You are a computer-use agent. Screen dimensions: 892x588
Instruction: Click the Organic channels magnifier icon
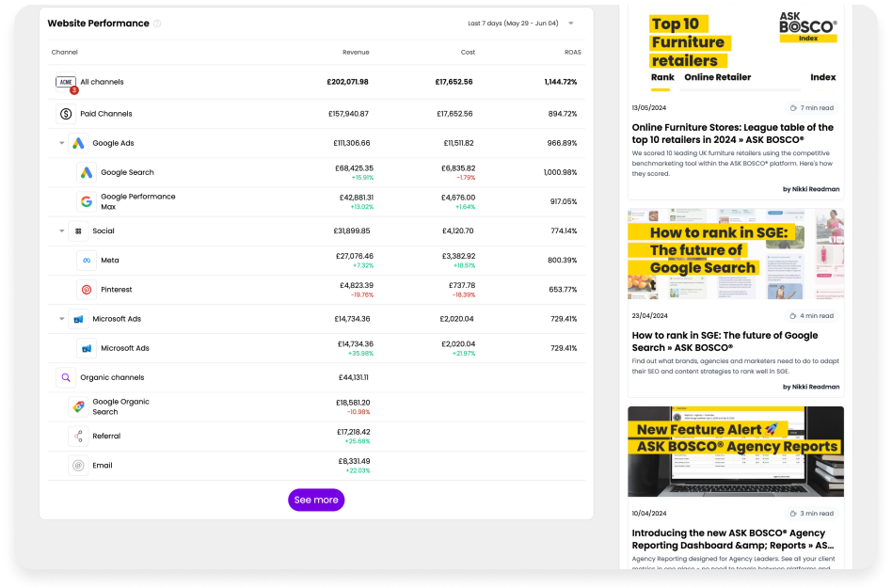pos(66,377)
